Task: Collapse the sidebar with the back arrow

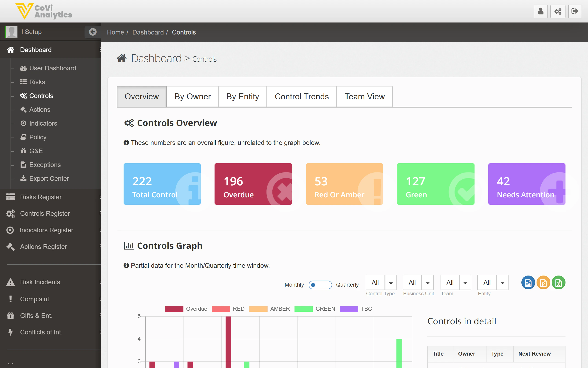Action: (93, 32)
